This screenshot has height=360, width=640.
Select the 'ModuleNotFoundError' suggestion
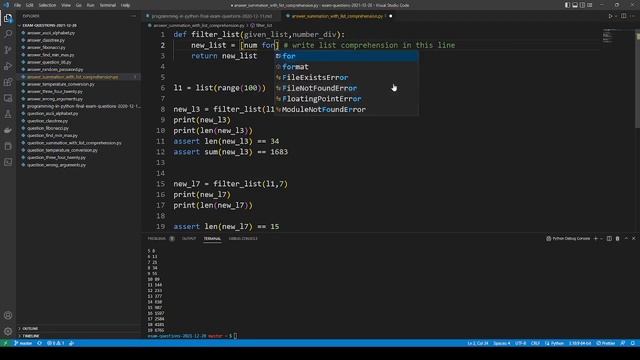346,109
